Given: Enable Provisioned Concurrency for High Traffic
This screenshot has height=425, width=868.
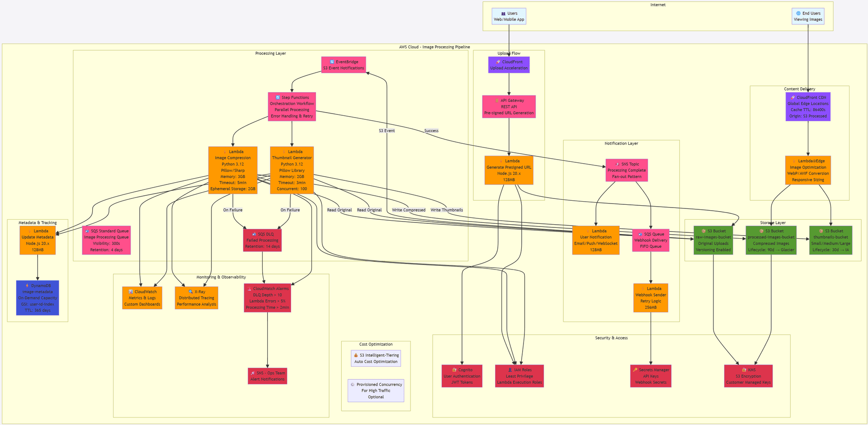Looking at the screenshot, I should (x=376, y=391).
